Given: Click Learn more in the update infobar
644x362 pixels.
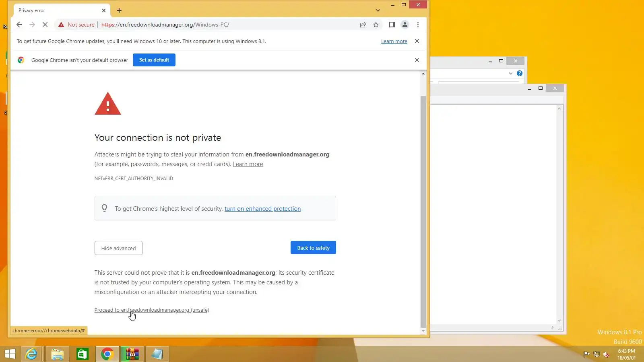Looking at the screenshot, I should click(x=394, y=41).
